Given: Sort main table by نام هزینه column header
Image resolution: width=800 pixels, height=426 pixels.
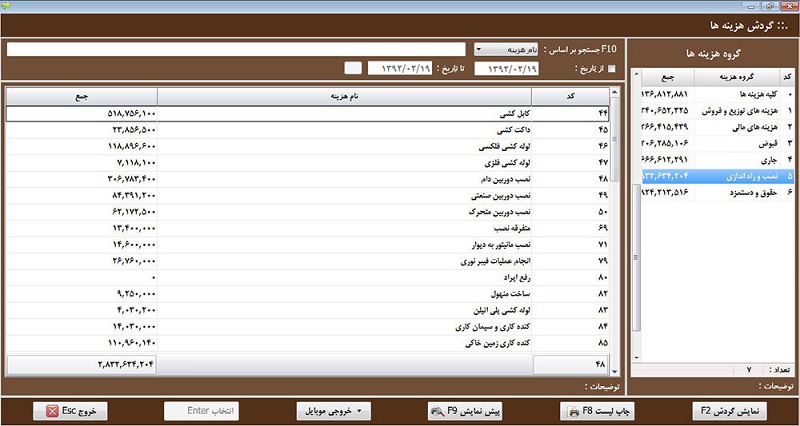Looking at the screenshot, I should click(344, 96).
